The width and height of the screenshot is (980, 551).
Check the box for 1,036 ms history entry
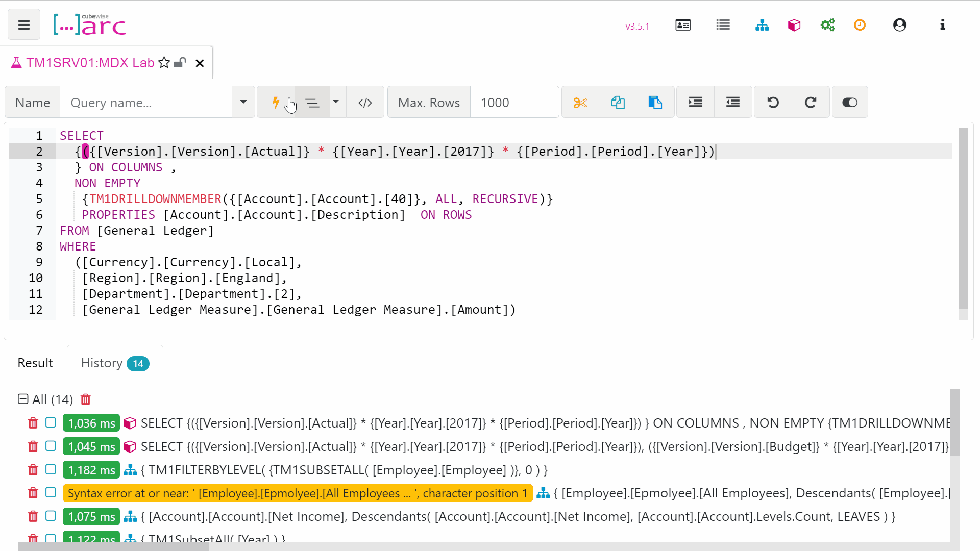(x=51, y=422)
